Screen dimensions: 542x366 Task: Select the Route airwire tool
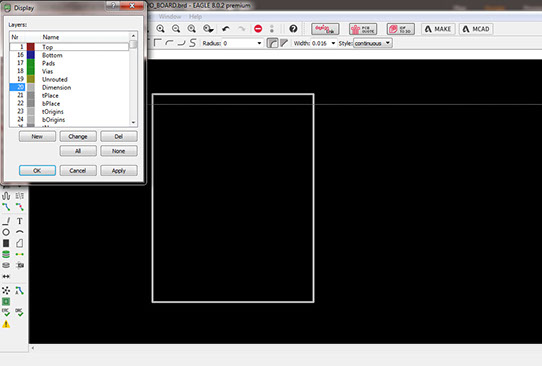tap(6, 207)
